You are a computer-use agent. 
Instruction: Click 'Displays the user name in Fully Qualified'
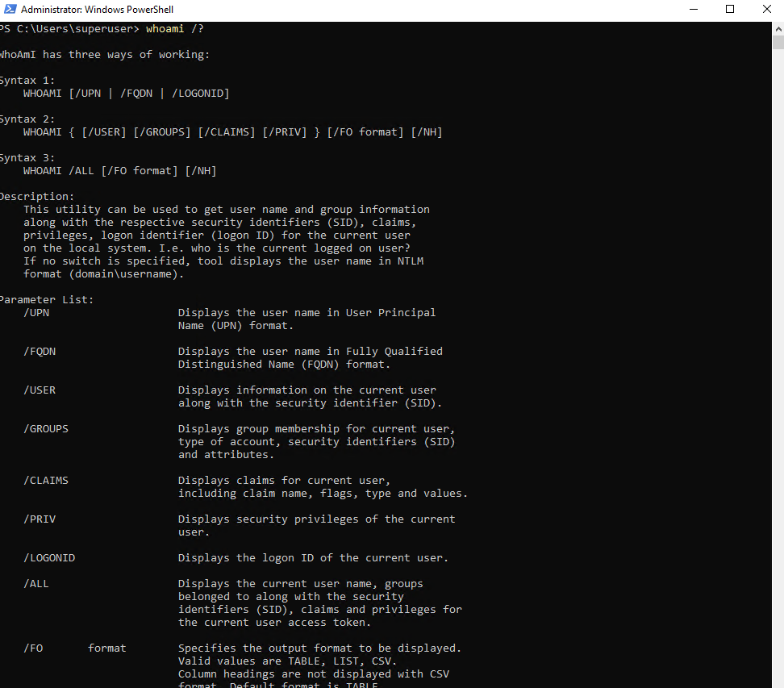click(x=310, y=352)
